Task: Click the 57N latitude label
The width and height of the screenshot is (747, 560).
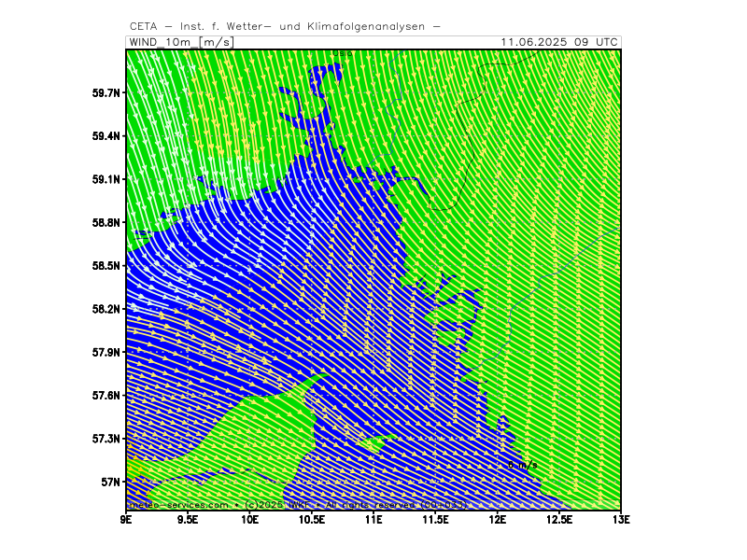Action: (x=110, y=483)
